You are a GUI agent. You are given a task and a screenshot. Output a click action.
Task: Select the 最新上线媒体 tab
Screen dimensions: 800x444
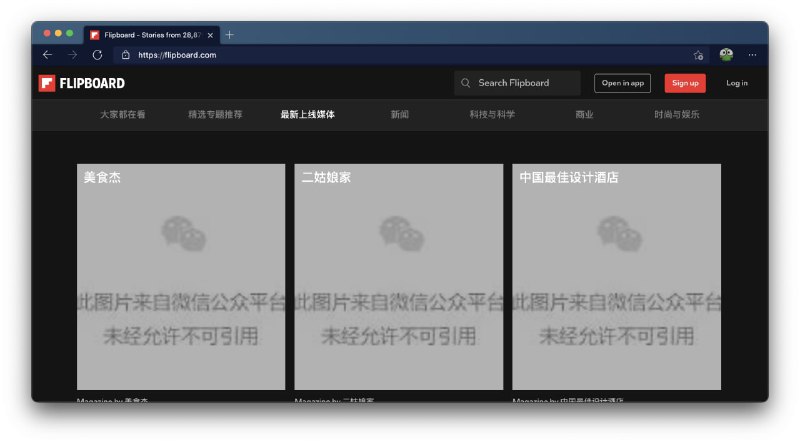308,114
